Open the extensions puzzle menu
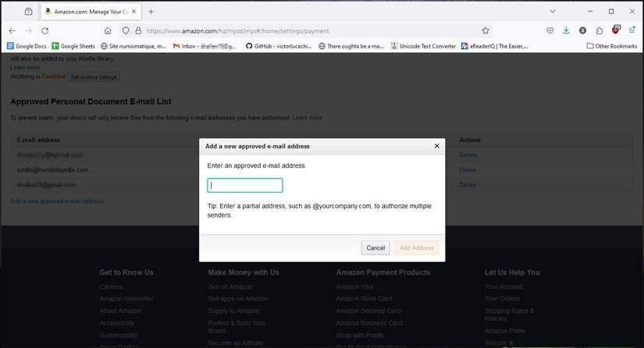This screenshot has height=348, width=644. tap(600, 30)
